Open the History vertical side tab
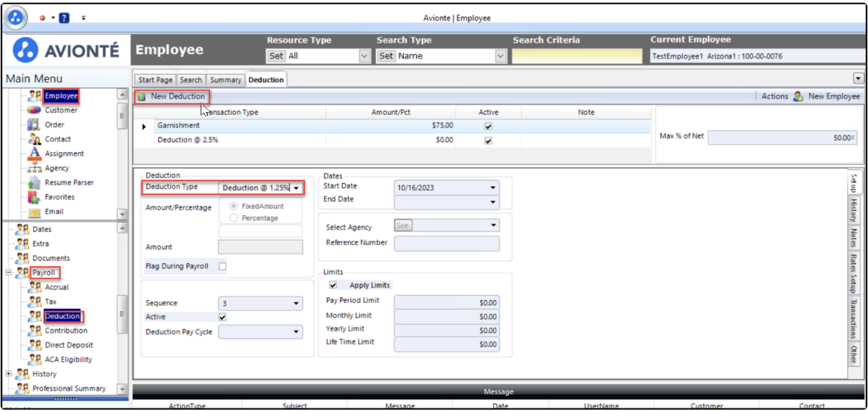This screenshot has height=411, width=868. [853, 210]
